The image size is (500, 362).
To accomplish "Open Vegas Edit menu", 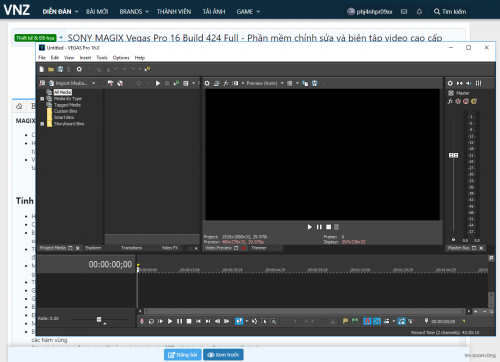I will 54,58.
